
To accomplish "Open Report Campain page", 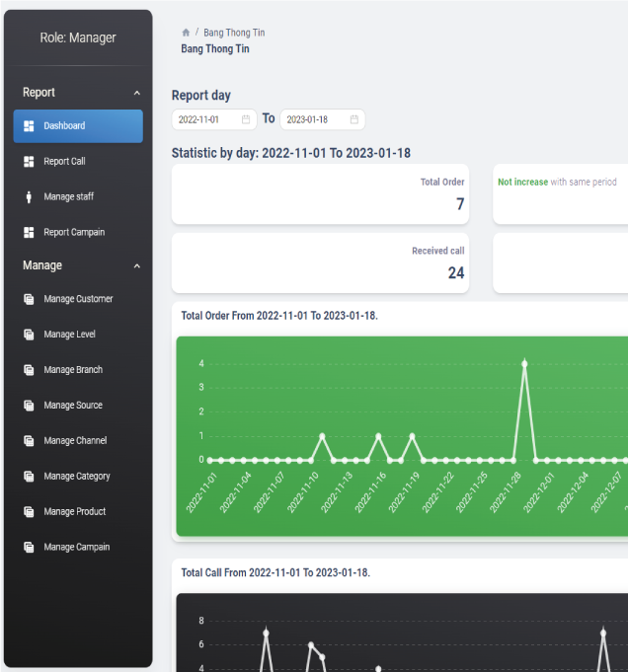I will 78,232.
